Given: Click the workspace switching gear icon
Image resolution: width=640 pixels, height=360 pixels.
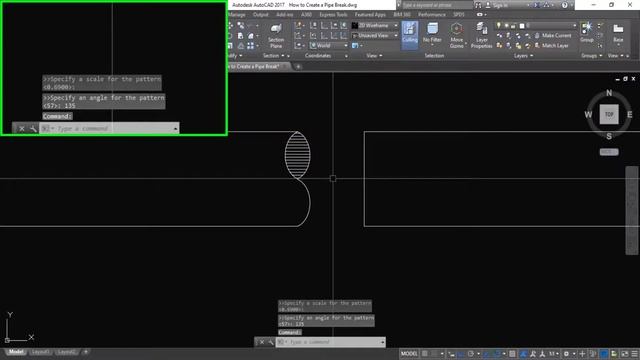Looking at the screenshot, I should (x=567, y=354).
